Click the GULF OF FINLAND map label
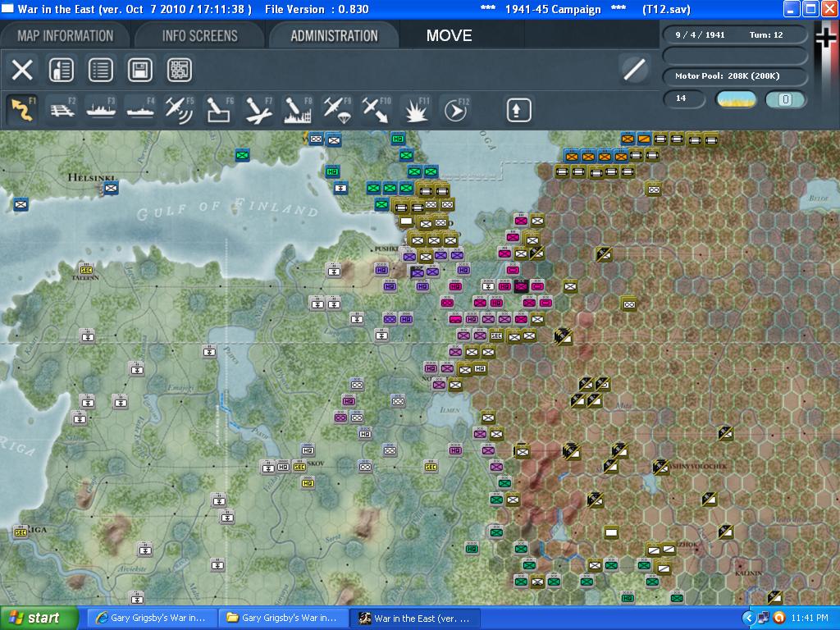The width and height of the screenshot is (840, 630). click(x=228, y=209)
